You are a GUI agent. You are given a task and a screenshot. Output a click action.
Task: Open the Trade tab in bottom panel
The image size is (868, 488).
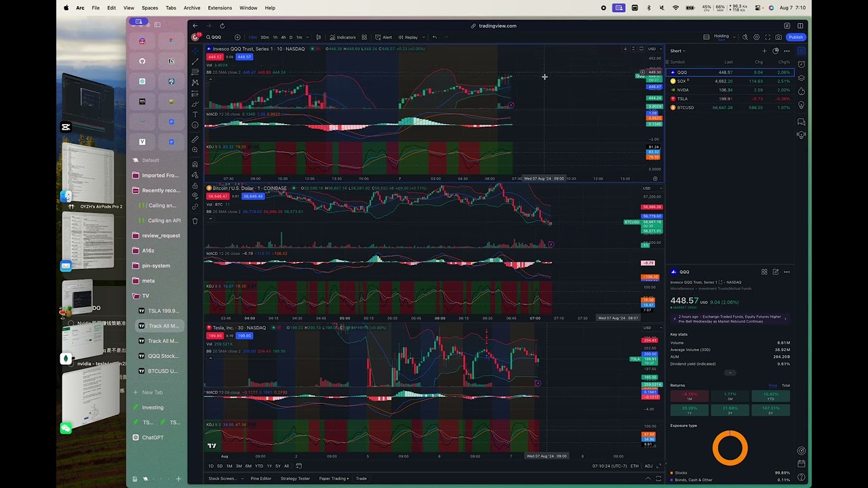361,479
